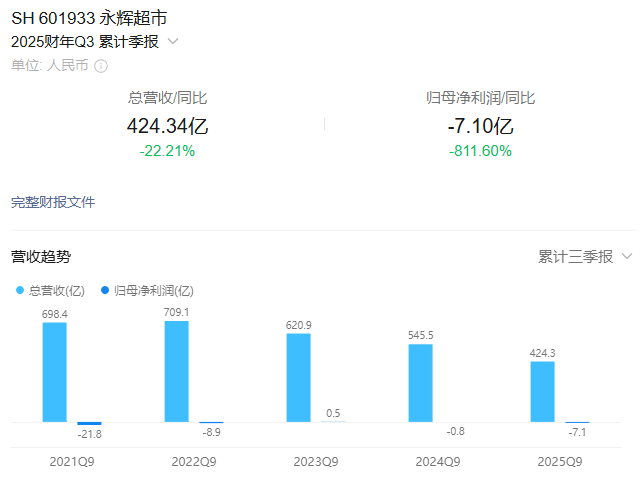Click the -7.10亿 net profit figure
Screen dimensions: 642x480
click(480, 127)
